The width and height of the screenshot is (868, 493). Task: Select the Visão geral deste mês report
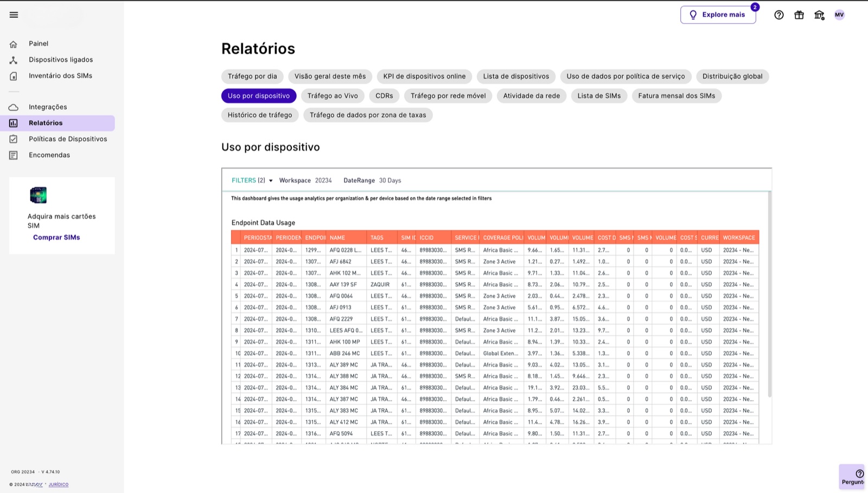tap(330, 76)
